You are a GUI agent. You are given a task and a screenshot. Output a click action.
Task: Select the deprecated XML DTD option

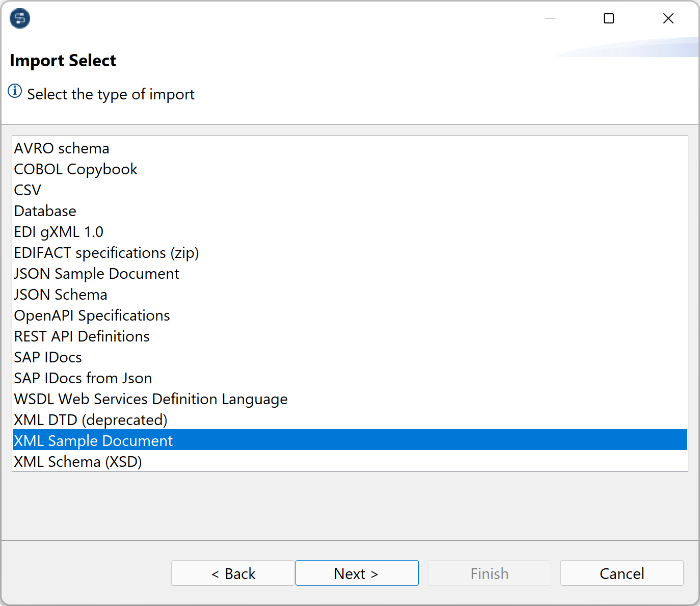[90, 419]
